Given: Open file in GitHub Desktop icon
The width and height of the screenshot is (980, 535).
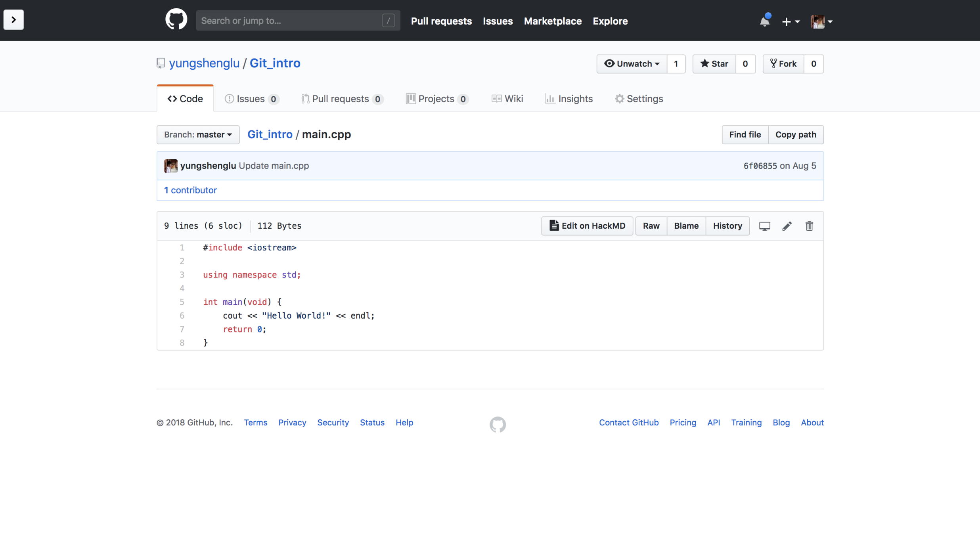Looking at the screenshot, I should click(x=764, y=226).
